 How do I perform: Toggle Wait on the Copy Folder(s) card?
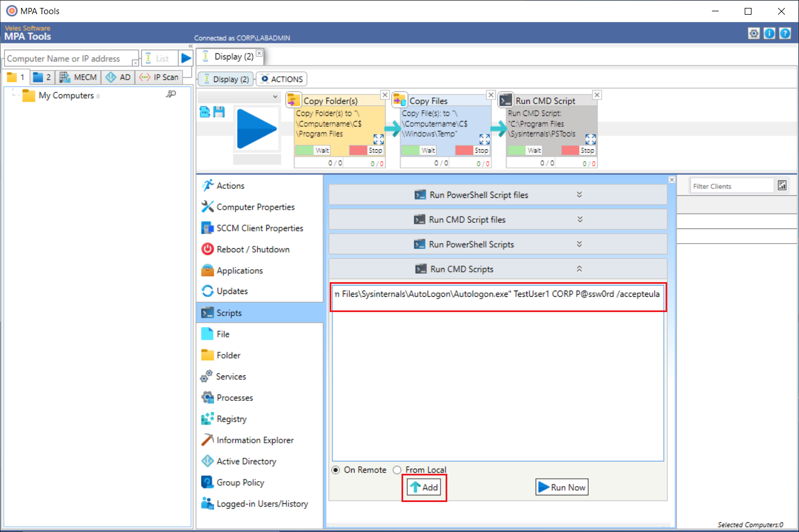click(x=313, y=150)
